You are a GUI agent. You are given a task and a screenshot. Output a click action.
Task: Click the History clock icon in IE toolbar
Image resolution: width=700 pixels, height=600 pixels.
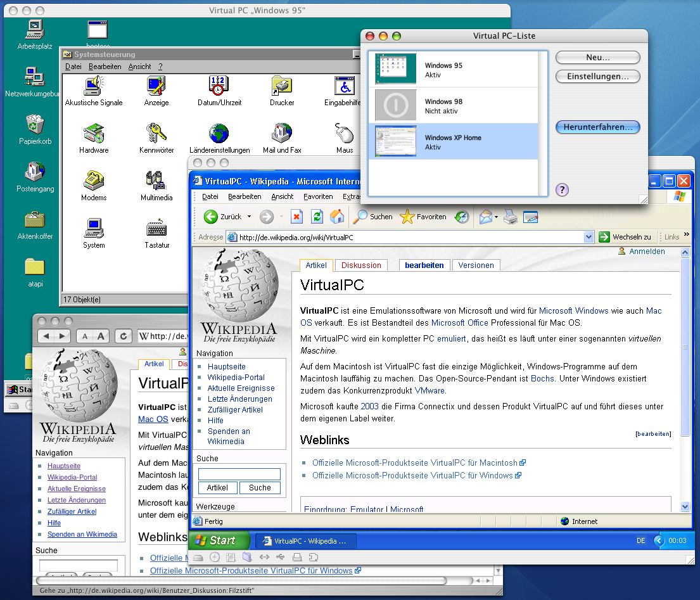pos(462,217)
